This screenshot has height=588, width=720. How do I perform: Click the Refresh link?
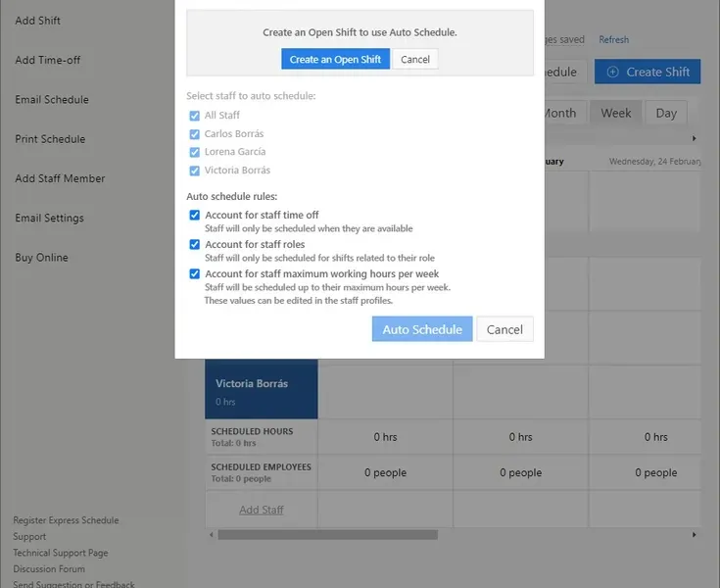(614, 40)
